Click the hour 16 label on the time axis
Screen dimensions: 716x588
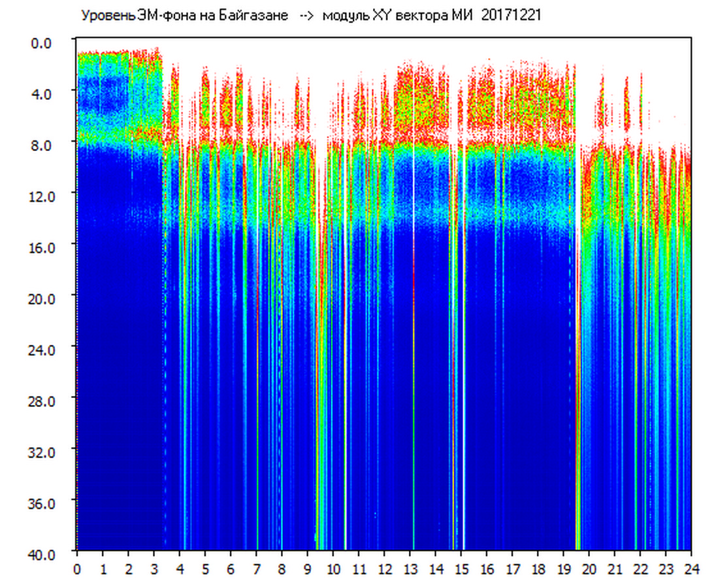(x=487, y=569)
